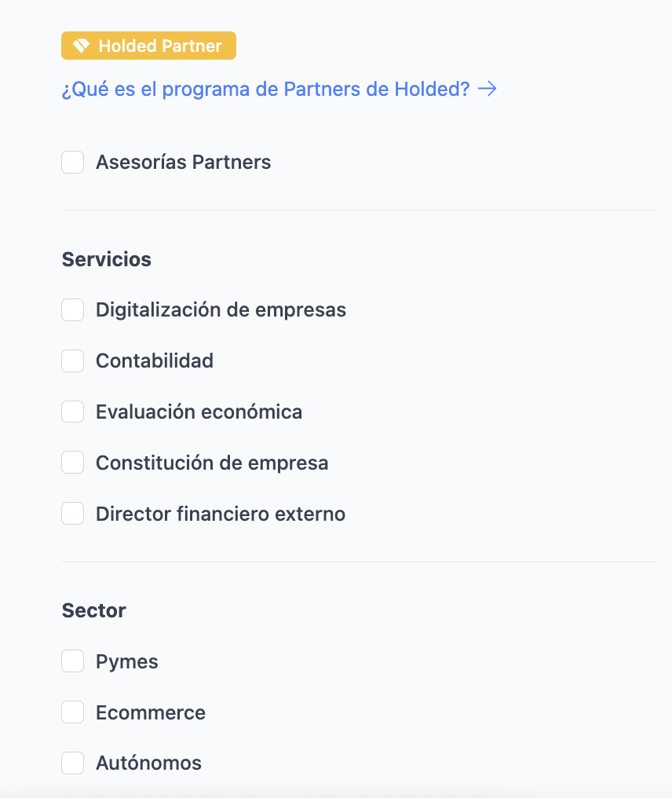672x798 pixels.
Task: Select the Constitución de empresa filter
Action: (72, 463)
